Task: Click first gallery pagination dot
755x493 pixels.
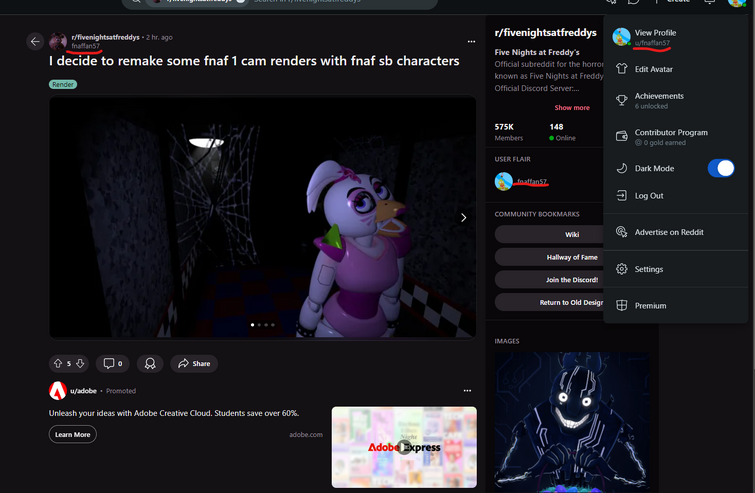Action: (252, 324)
